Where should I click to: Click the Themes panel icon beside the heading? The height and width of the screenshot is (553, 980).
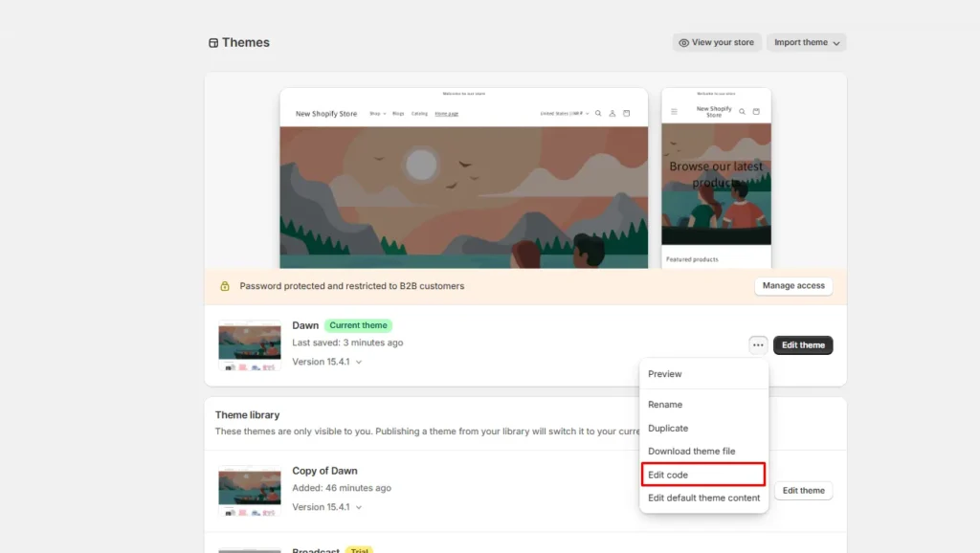coord(212,42)
